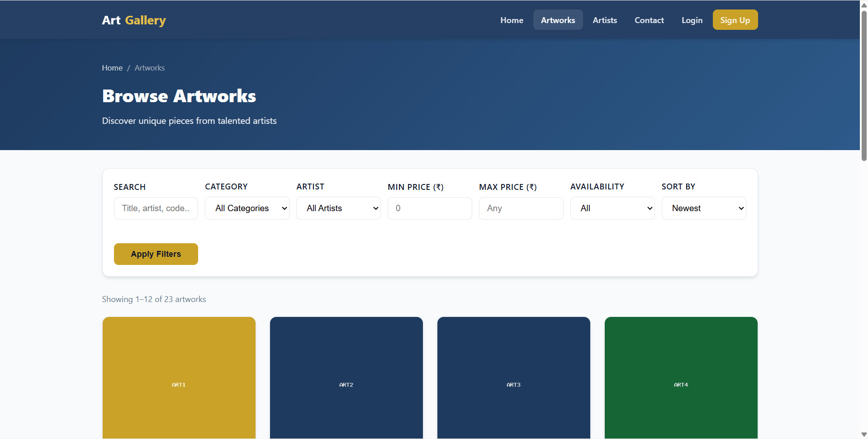The height and width of the screenshot is (439, 868).
Task: Open the ART1 artwork thumbnail
Action: [x=179, y=378]
